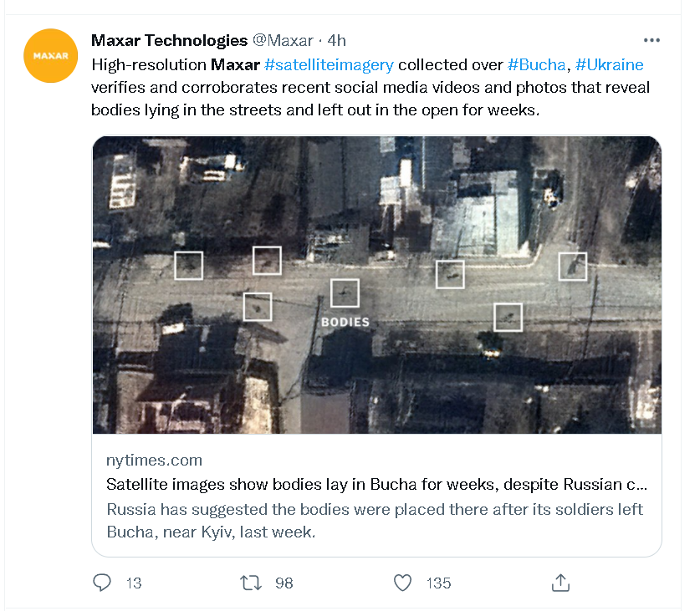Click the @Maxar handle
700x611 pixels.
283,40
